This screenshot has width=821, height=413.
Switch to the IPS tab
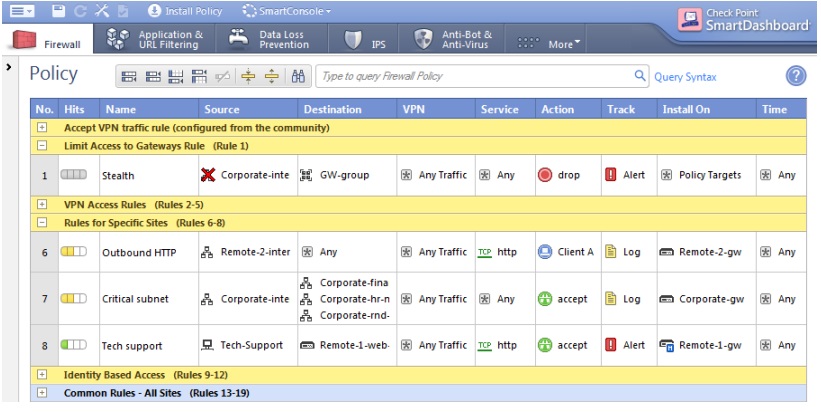coord(364,39)
